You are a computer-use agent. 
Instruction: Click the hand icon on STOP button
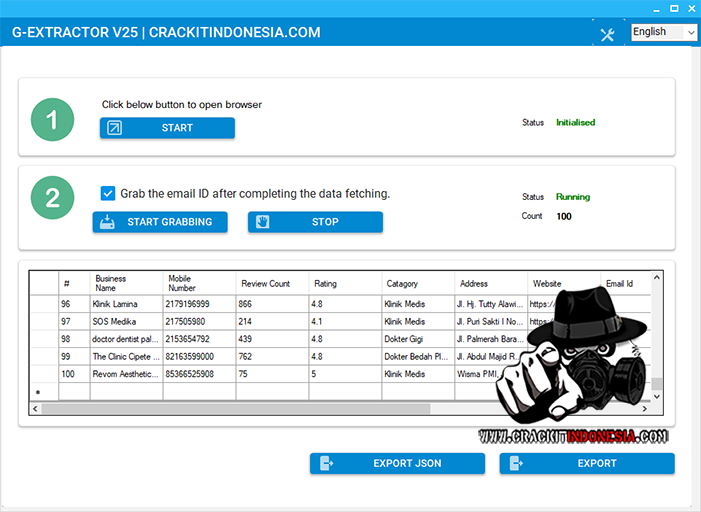pyautogui.click(x=263, y=222)
